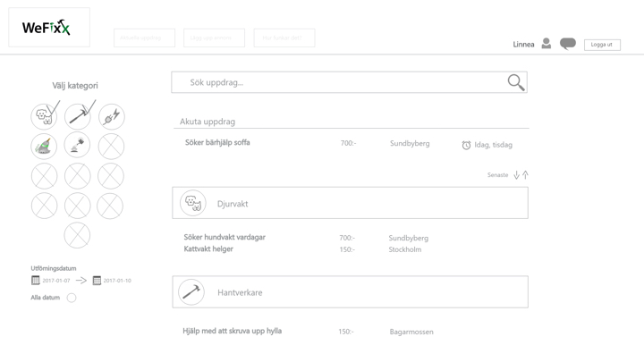Click the 700:- price of bärhjälp soffa
The image size is (644, 362).
tap(348, 143)
